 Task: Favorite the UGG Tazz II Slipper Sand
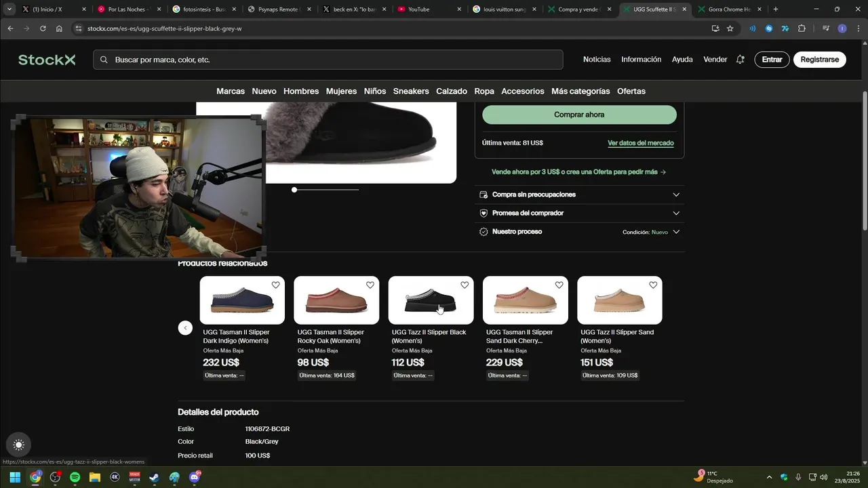(653, 285)
